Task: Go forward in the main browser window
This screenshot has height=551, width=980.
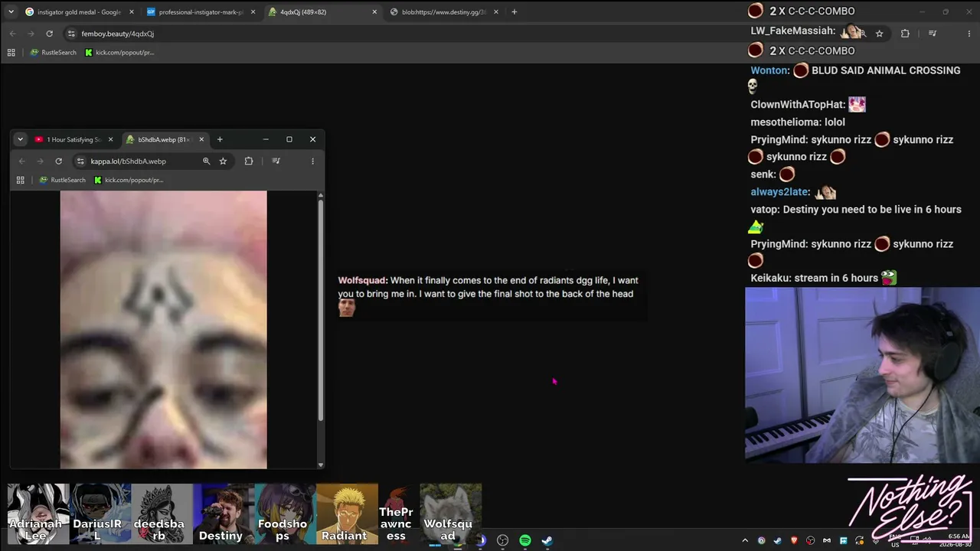Action: [x=31, y=34]
